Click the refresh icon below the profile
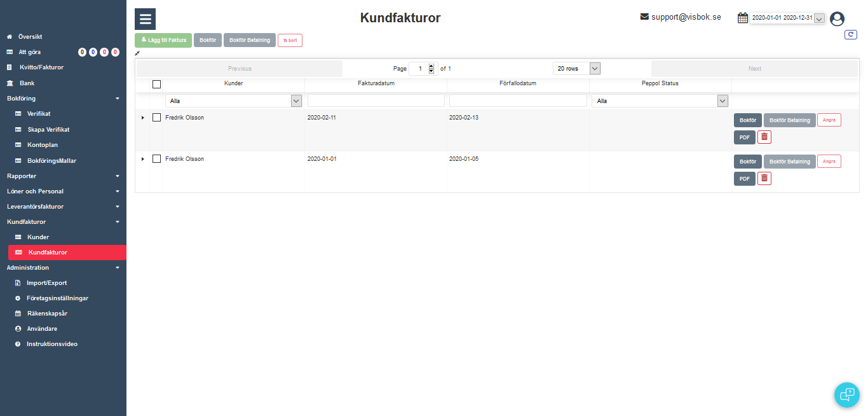 [x=850, y=35]
